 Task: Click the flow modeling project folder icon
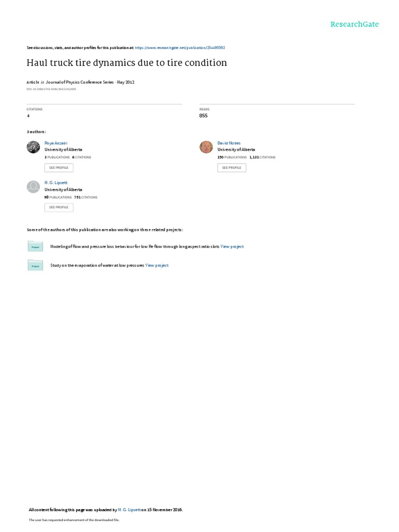pos(35,246)
